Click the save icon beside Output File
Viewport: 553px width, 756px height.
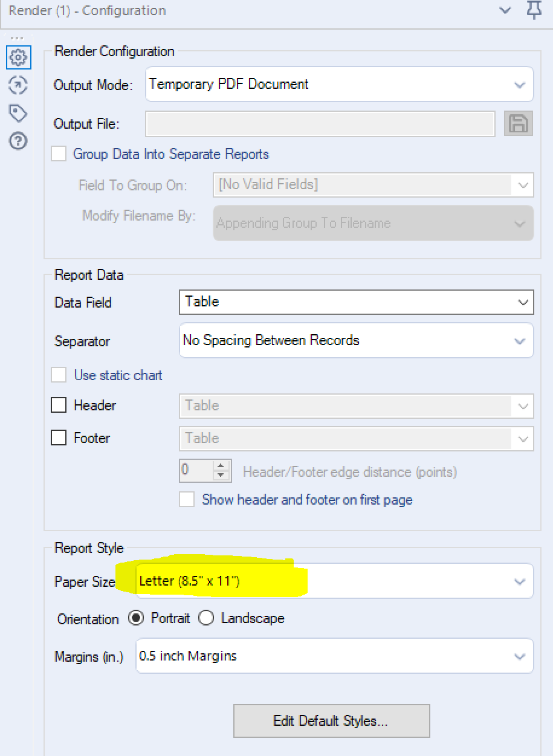point(518,123)
